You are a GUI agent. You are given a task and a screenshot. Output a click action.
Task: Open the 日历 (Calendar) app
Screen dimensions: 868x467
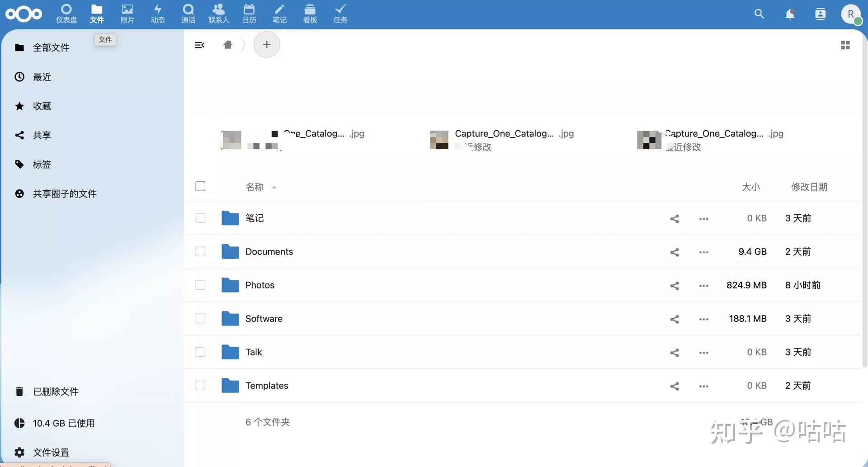pyautogui.click(x=249, y=14)
